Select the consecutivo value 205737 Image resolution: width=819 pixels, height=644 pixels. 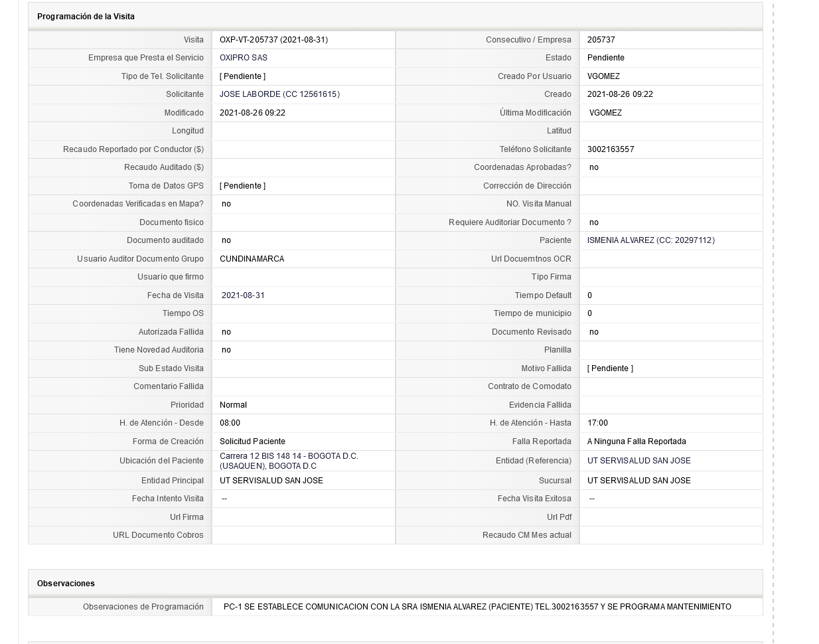[601, 40]
